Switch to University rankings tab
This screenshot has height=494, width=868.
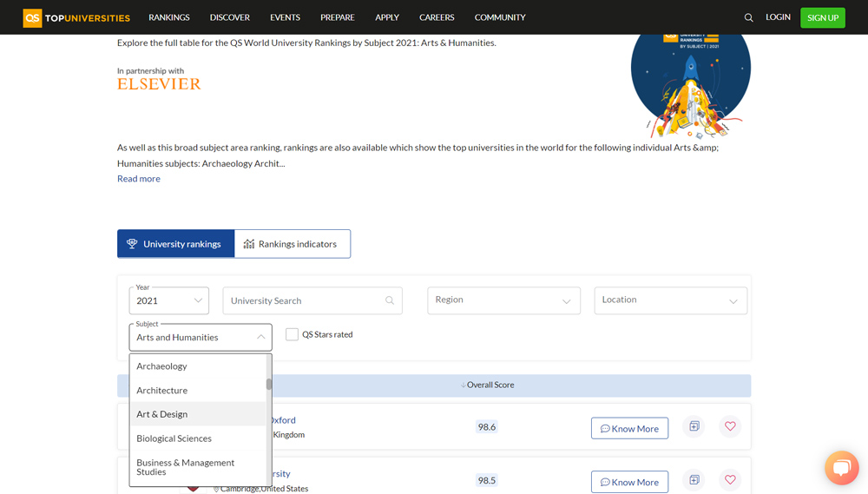pos(176,244)
